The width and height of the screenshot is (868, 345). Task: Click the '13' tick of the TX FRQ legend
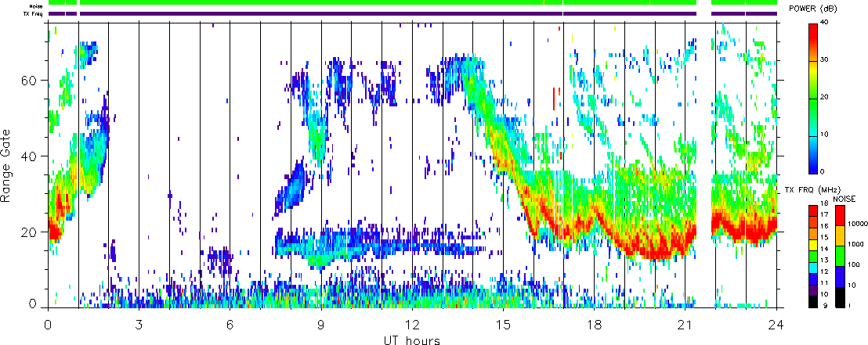pos(825,261)
